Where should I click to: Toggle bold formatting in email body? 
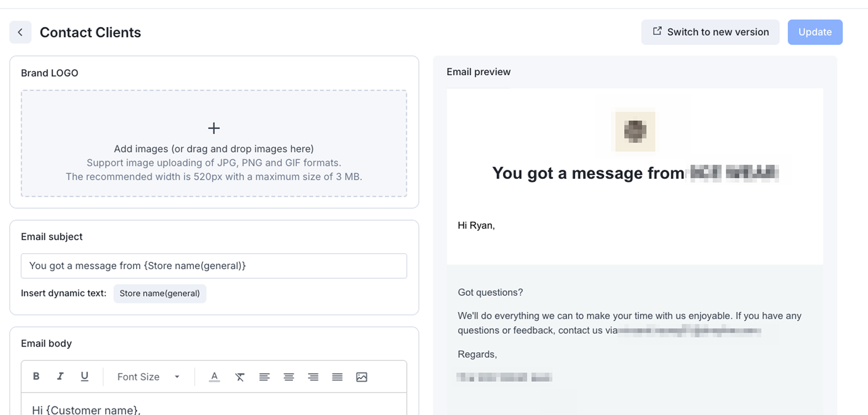[36, 377]
